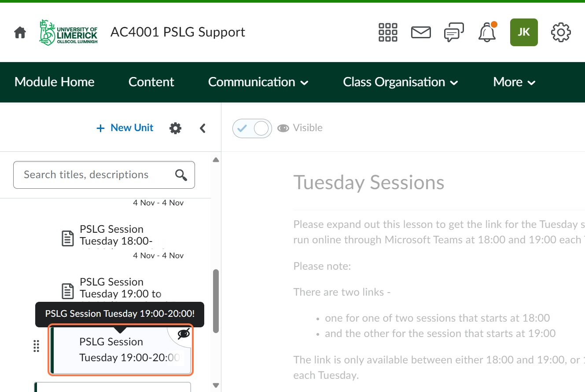Click the search magnifier icon
The width and height of the screenshot is (585, 392).
coord(181,175)
